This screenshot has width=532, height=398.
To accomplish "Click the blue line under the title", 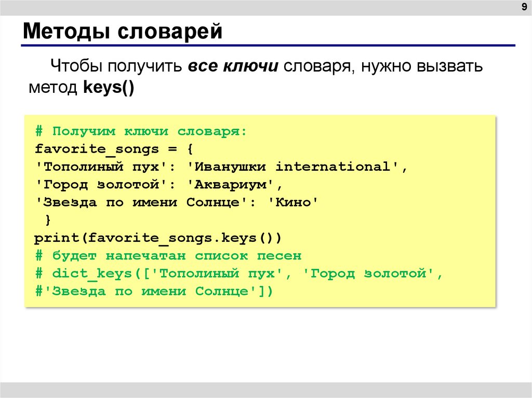I will tap(268, 46).
